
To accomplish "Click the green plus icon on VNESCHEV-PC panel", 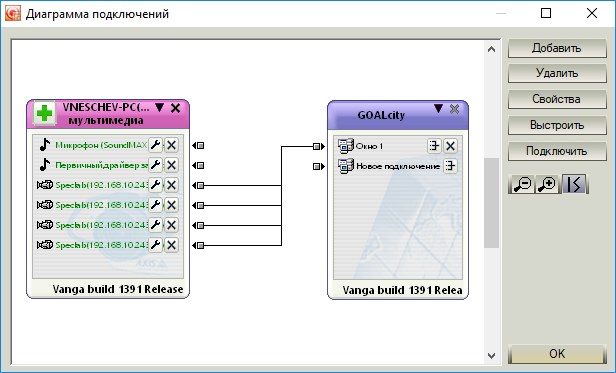I will tap(44, 114).
